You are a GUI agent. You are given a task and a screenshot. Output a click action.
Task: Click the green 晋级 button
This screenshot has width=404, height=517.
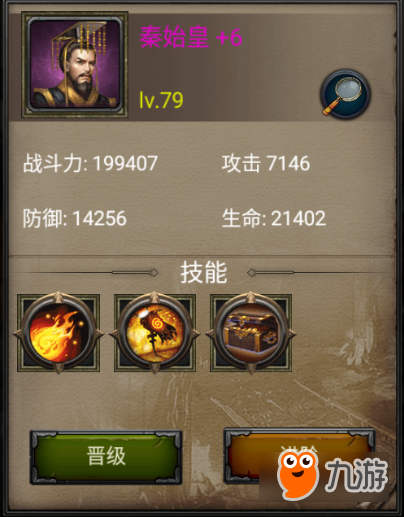[106, 457]
